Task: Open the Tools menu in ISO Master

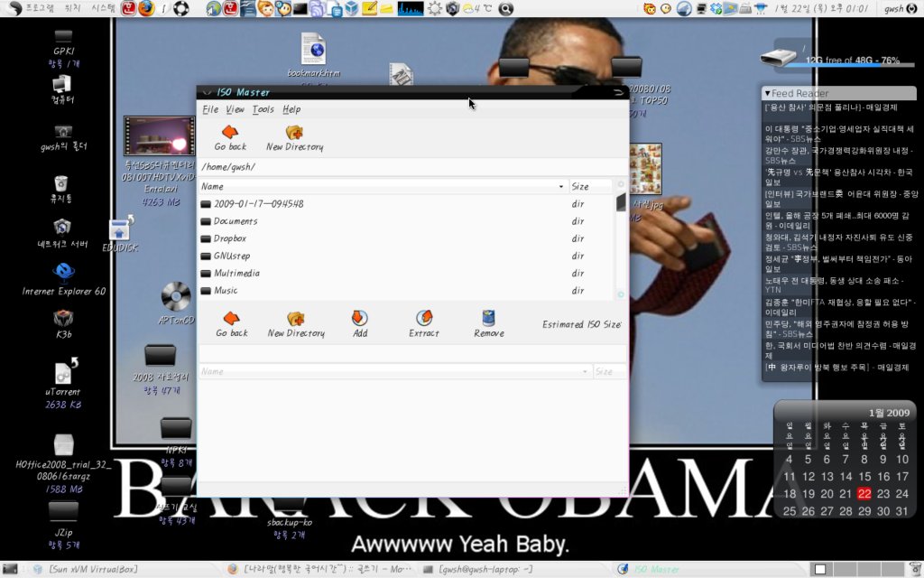Action: [x=263, y=109]
